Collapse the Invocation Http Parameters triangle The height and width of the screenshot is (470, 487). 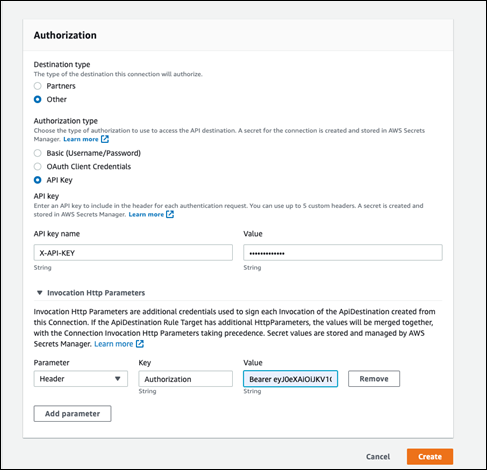(40, 293)
